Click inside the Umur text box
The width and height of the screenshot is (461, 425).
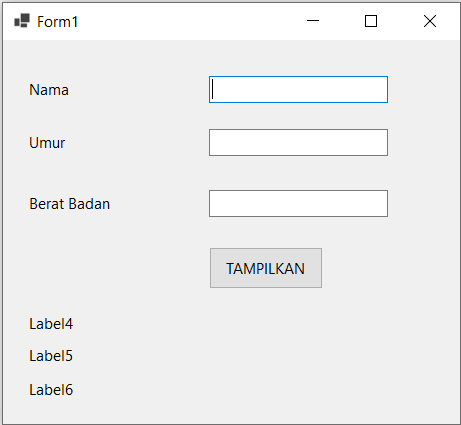[x=298, y=142]
